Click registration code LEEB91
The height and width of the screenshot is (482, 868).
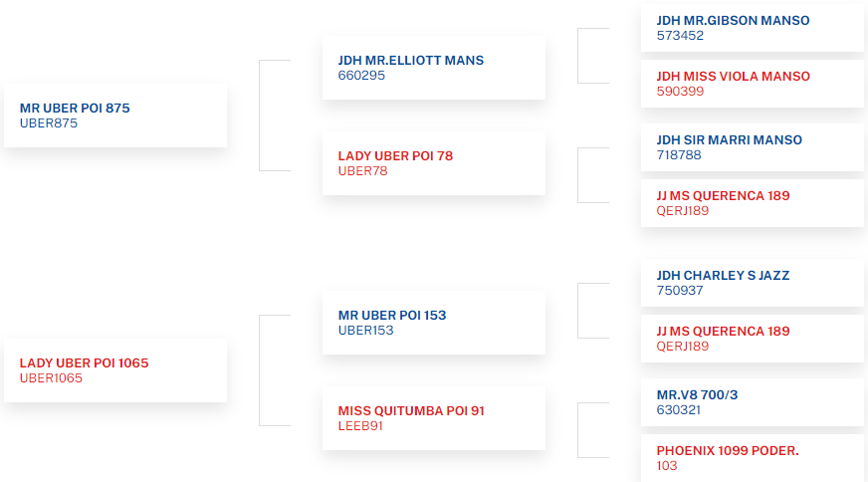pos(360,425)
